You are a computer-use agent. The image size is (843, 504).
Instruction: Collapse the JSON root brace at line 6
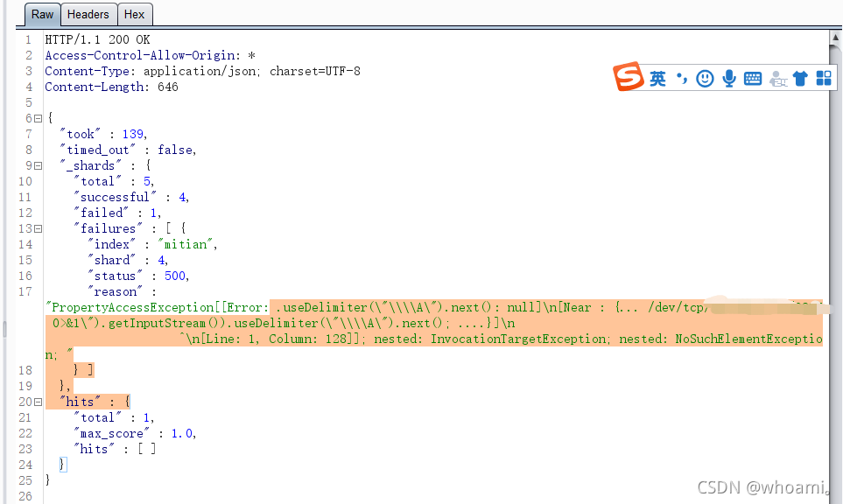[37, 118]
